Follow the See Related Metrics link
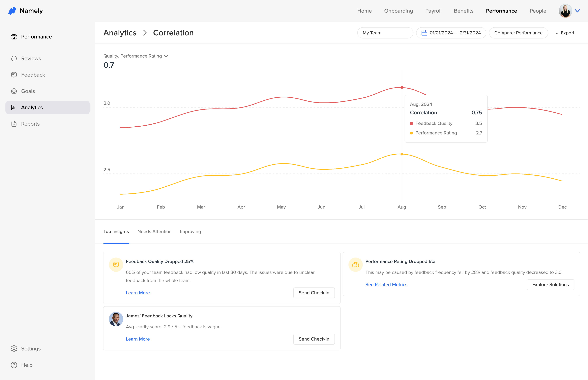Viewport: 588px width, 380px height. pyautogui.click(x=386, y=285)
